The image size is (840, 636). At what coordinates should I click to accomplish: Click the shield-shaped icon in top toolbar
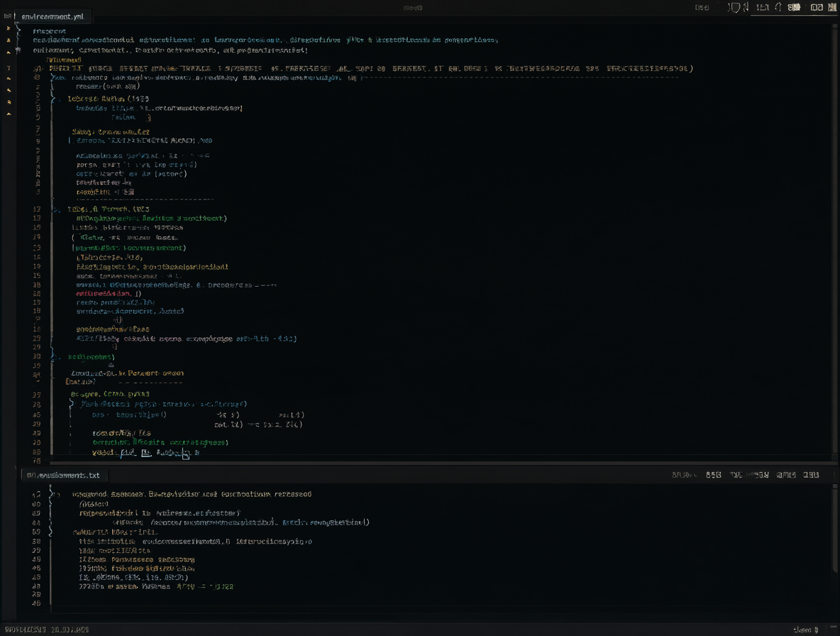click(x=735, y=8)
